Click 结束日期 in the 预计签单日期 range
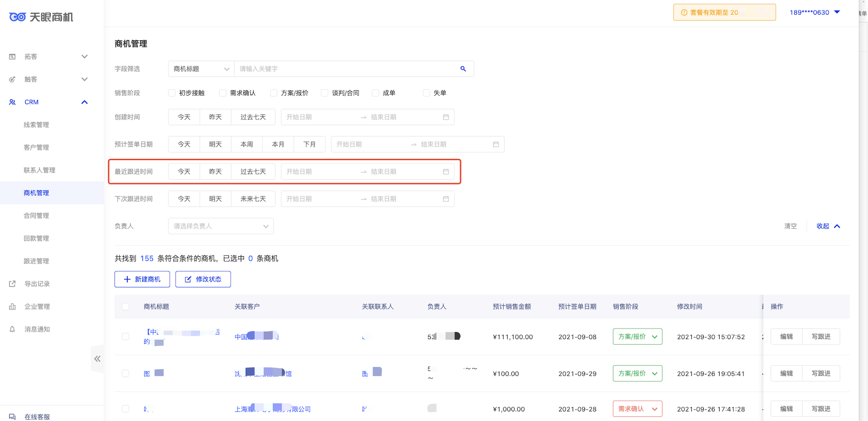 (x=453, y=144)
